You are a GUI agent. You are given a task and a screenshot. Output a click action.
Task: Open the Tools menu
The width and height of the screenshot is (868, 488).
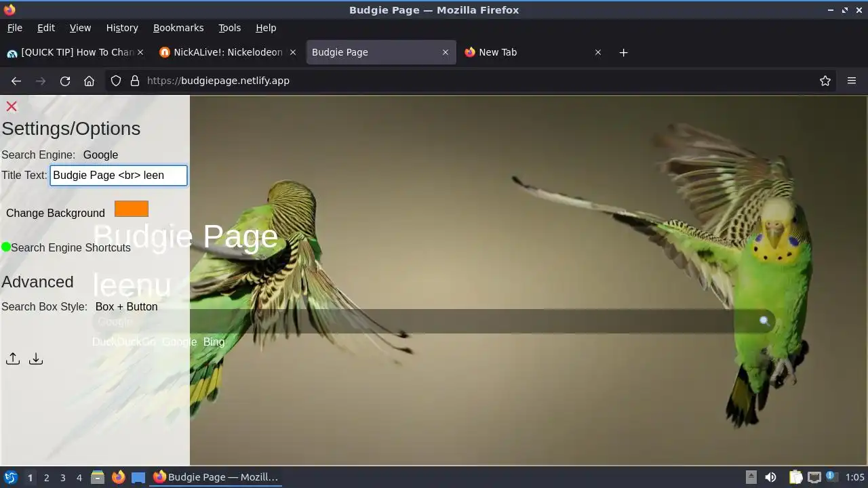point(230,28)
